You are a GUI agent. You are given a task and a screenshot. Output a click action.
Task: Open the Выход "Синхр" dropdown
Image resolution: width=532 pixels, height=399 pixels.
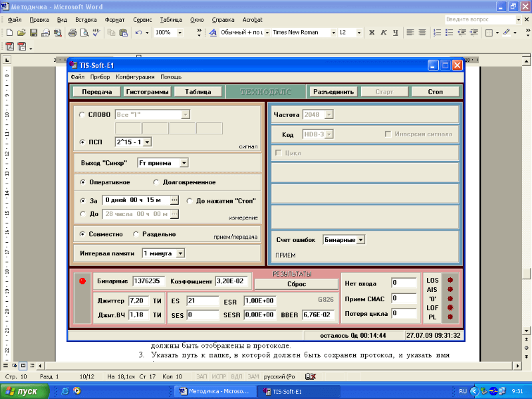click(x=184, y=163)
